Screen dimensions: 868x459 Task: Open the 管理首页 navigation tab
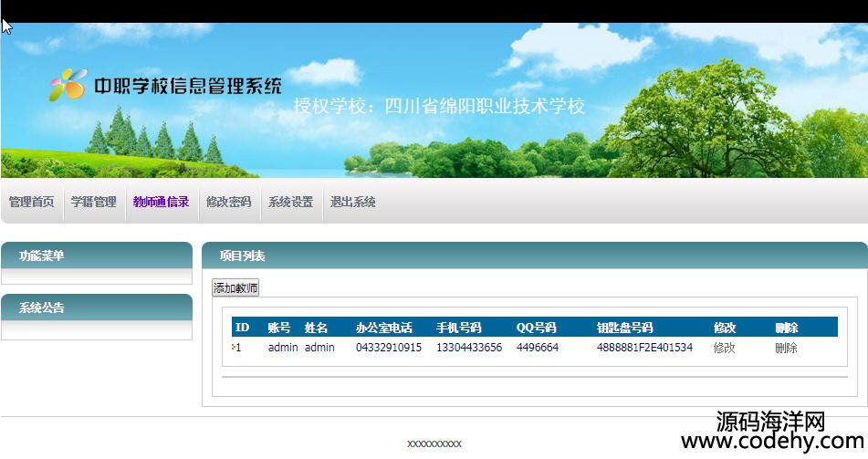[31, 202]
